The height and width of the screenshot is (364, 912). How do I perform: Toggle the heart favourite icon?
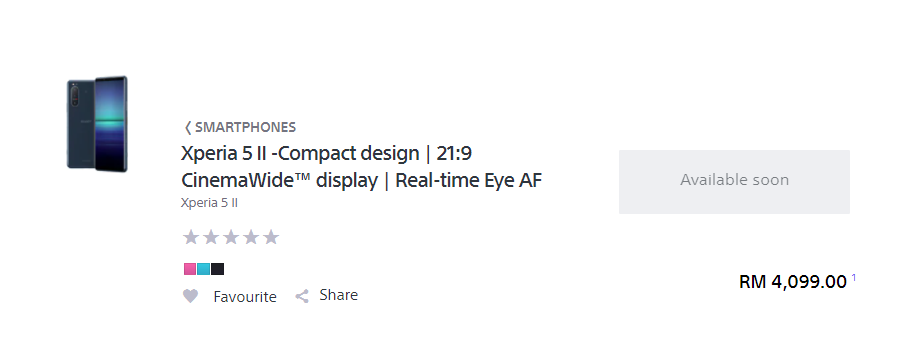pos(191,297)
